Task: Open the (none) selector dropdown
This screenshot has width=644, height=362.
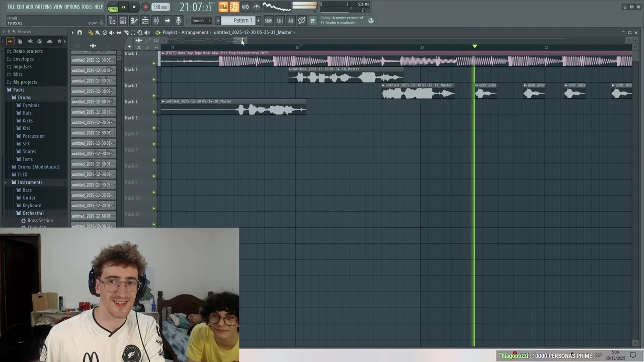Action: tap(202, 21)
